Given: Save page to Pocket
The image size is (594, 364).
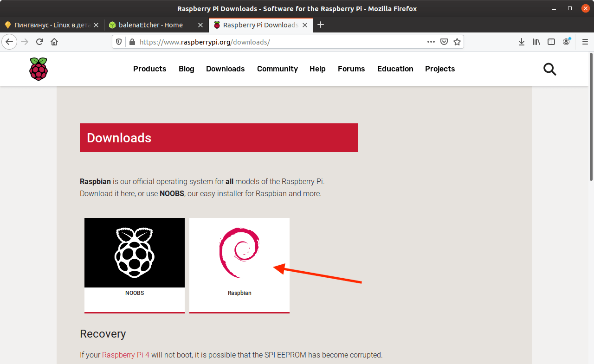Looking at the screenshot, I should (x=444, y=42).
